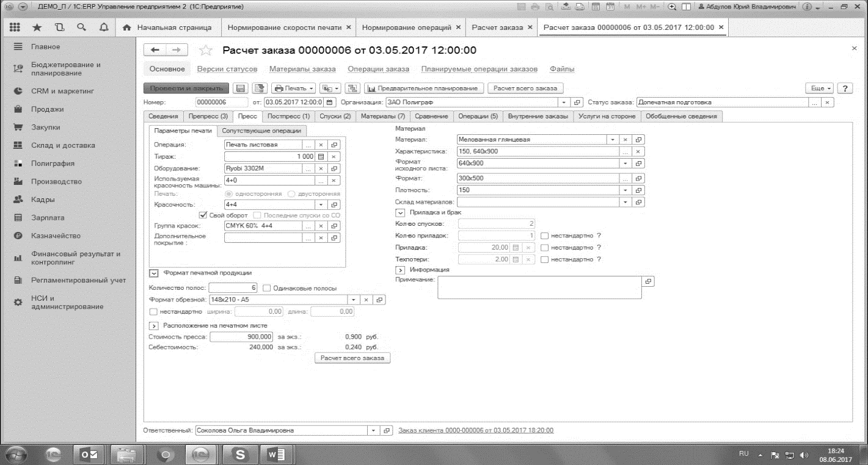
Task: Expand the Информация section
Action: click(401, 270)
